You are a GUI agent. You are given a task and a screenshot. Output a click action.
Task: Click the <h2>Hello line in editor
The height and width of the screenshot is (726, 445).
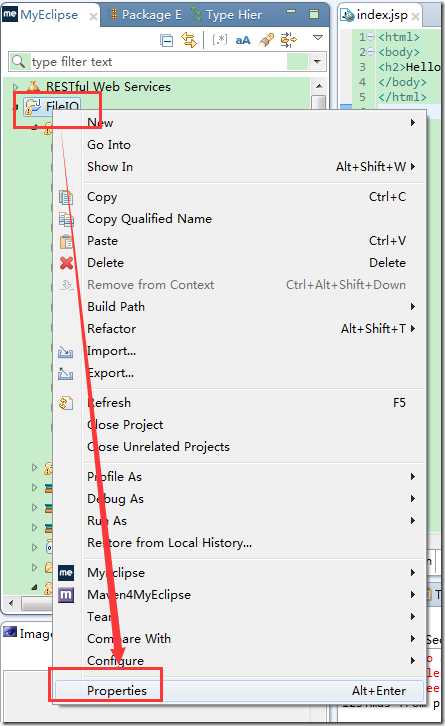(x=409, y=67)
